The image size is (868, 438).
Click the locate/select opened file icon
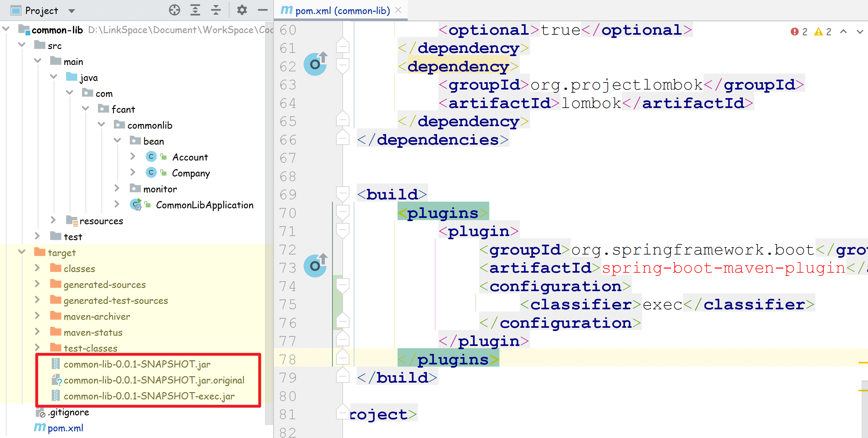[174, 10]
